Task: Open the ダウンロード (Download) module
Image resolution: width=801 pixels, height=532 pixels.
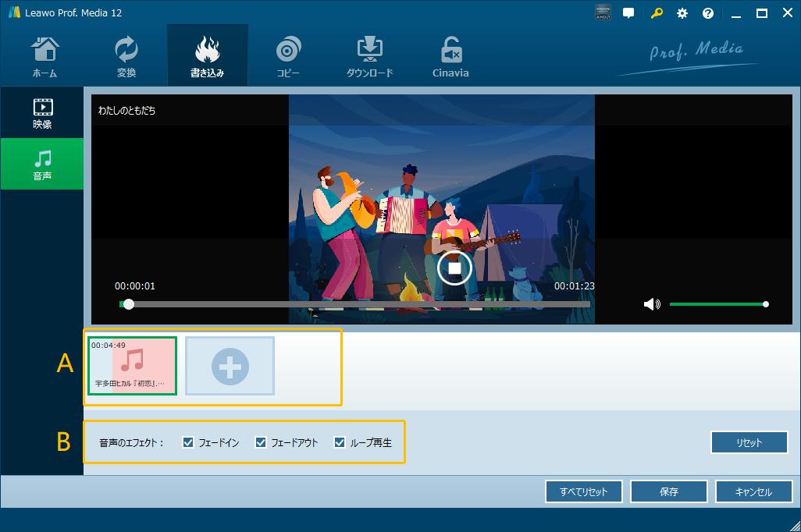Action: 369,56
